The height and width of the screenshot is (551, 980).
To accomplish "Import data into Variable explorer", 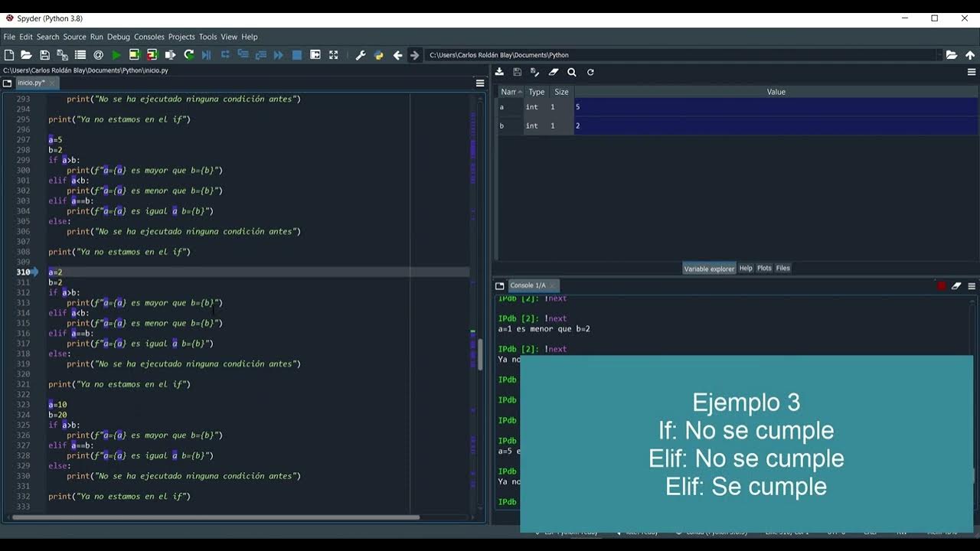I will pos(499,72).
